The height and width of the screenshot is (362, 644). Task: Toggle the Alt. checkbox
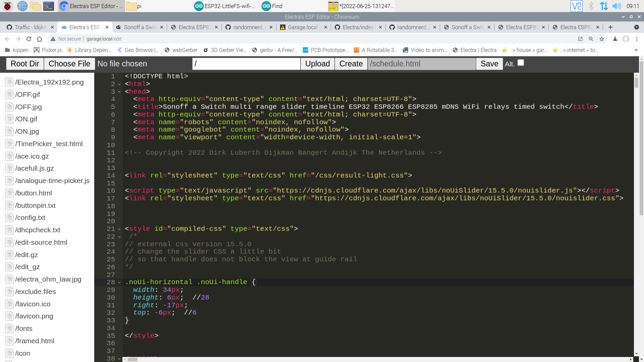(x=521, y=63)
